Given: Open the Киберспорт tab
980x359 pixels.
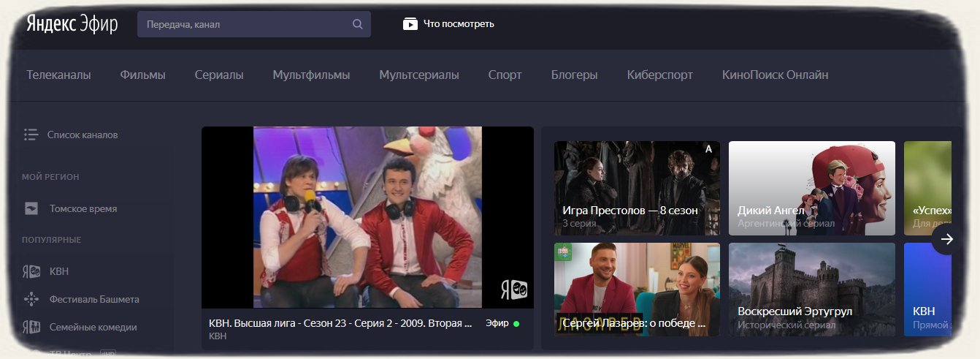Looking at the screenshot, I should click(x=659, y=75).
